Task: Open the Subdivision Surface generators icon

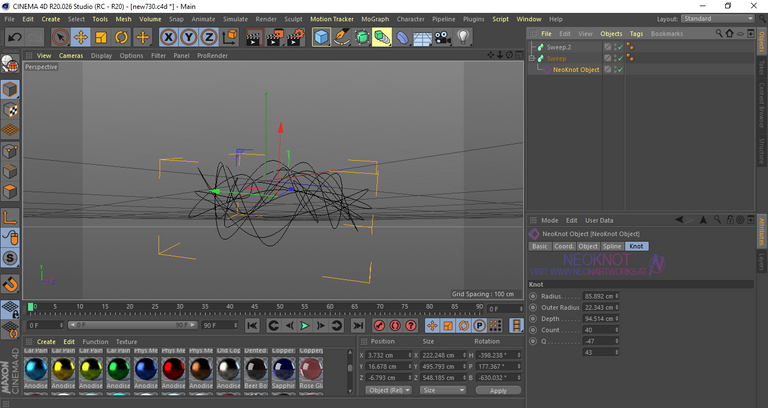Action: (362, 37)
